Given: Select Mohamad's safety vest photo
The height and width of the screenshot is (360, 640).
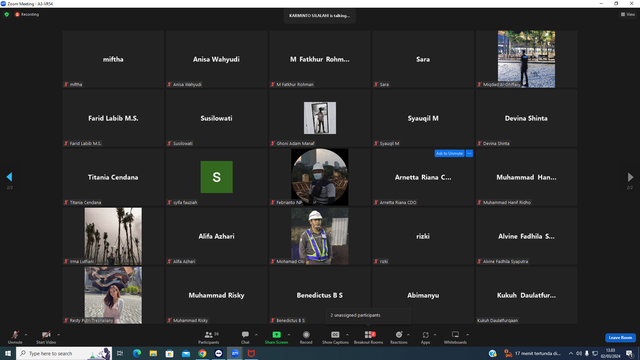Looking at the screenshot, I should click(x=320, y=236).
